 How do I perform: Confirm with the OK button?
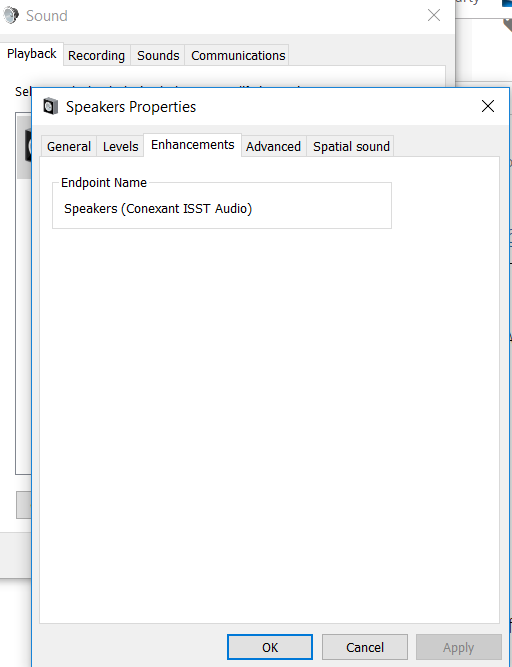[270, 647]
